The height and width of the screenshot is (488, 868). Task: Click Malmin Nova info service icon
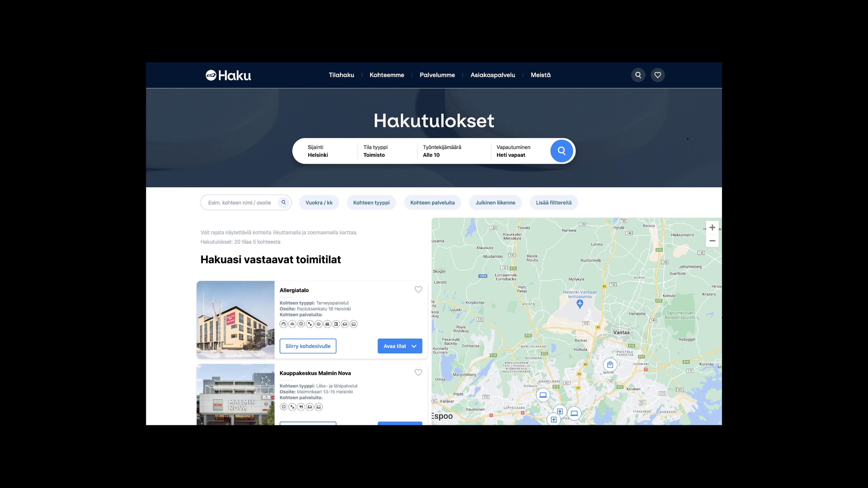[283, 407]
